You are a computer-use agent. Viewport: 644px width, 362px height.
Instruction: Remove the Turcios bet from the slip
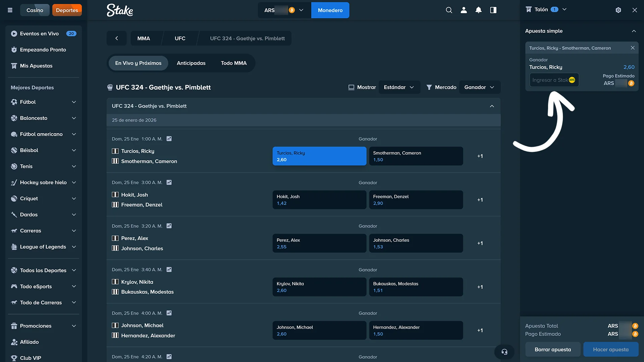click(x=633, y=48)
